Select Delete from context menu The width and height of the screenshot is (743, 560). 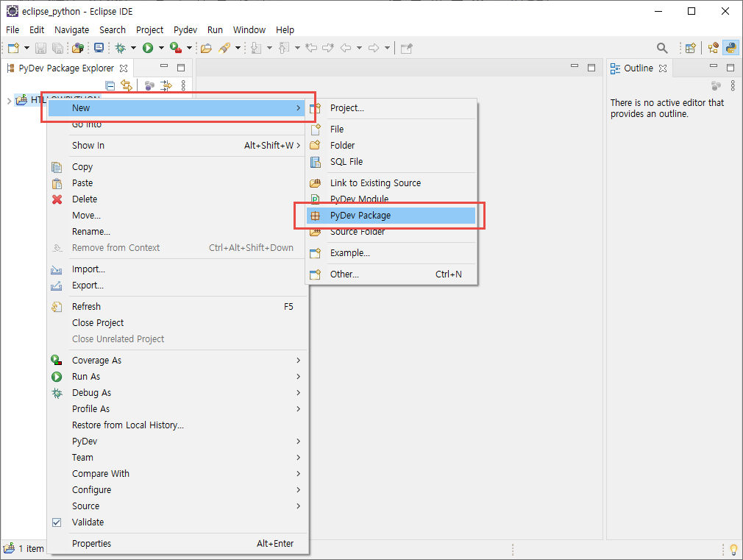pos(178,199)
